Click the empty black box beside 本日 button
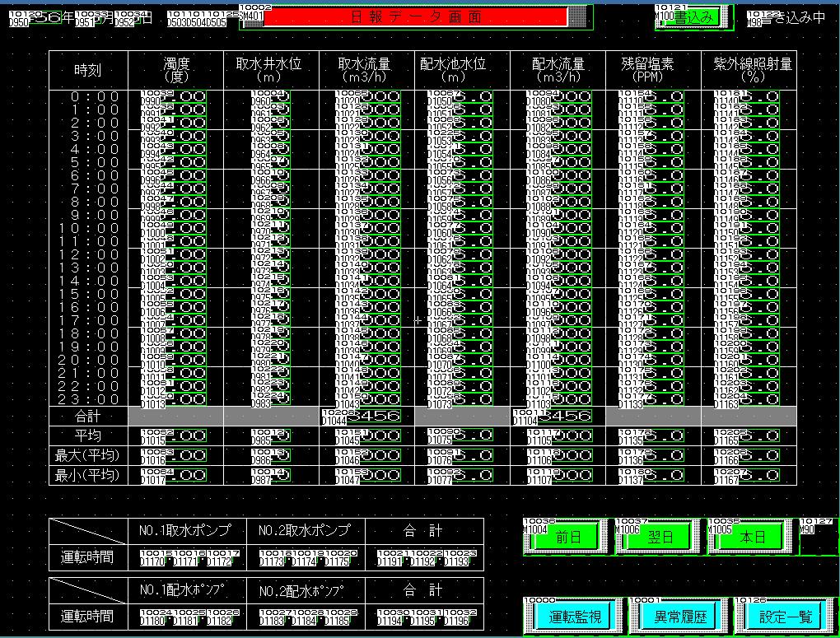The height and width of the screenshot is (638, 840). (x=818, y=538)
